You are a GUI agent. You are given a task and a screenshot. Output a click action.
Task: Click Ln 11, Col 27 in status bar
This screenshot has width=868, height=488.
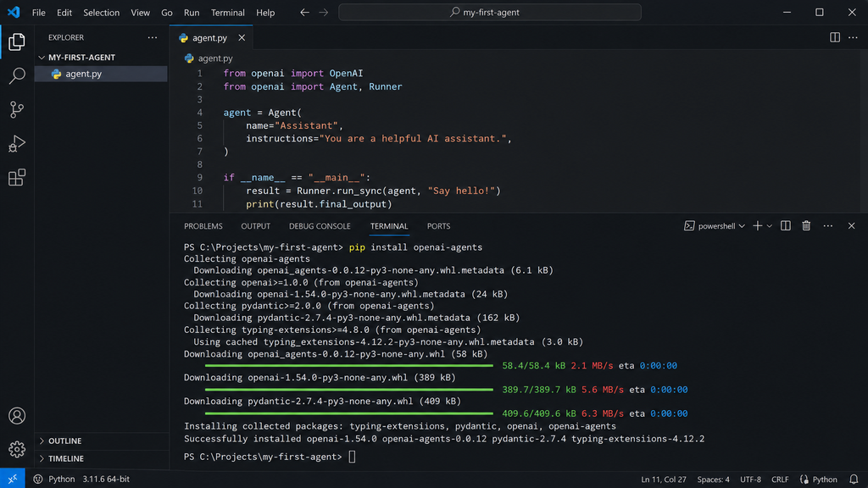tap(663, 480)
